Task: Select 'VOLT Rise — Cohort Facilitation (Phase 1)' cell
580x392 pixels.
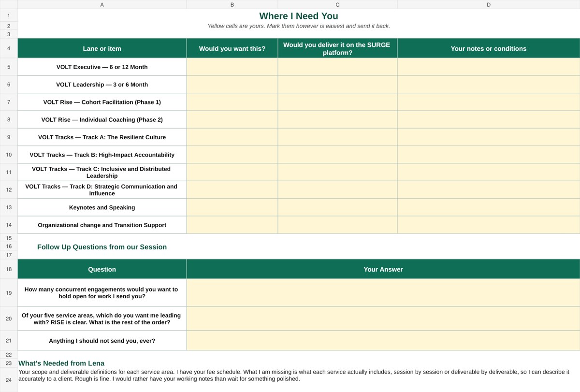Action: pos(102,102)
